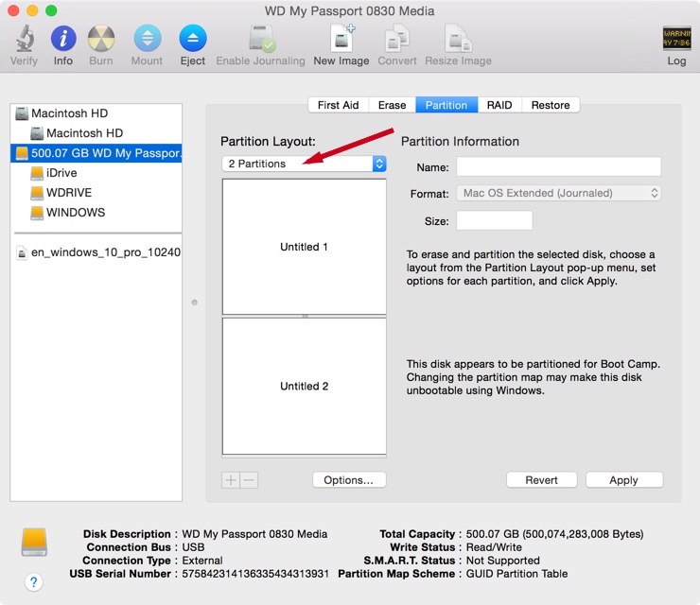
Task: Switch to the First Aid tab
Action: [x=339, y=105]
